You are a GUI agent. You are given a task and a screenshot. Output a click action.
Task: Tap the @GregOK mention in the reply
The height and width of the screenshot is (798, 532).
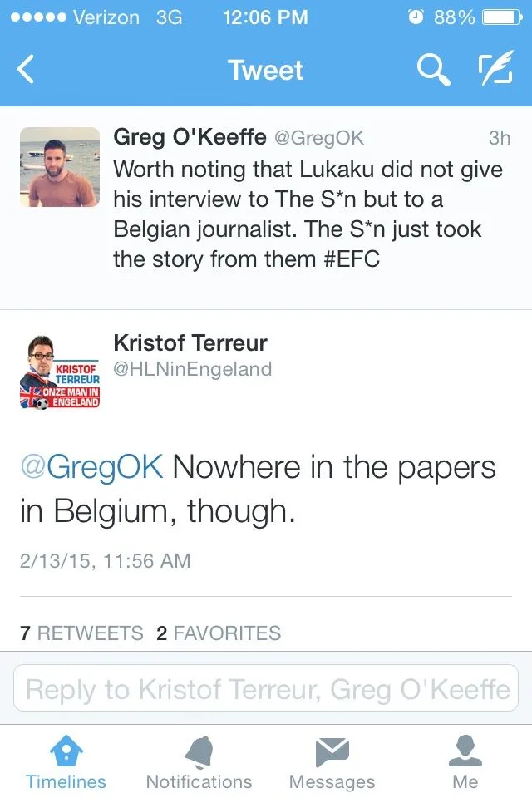[x=91, y=468]
